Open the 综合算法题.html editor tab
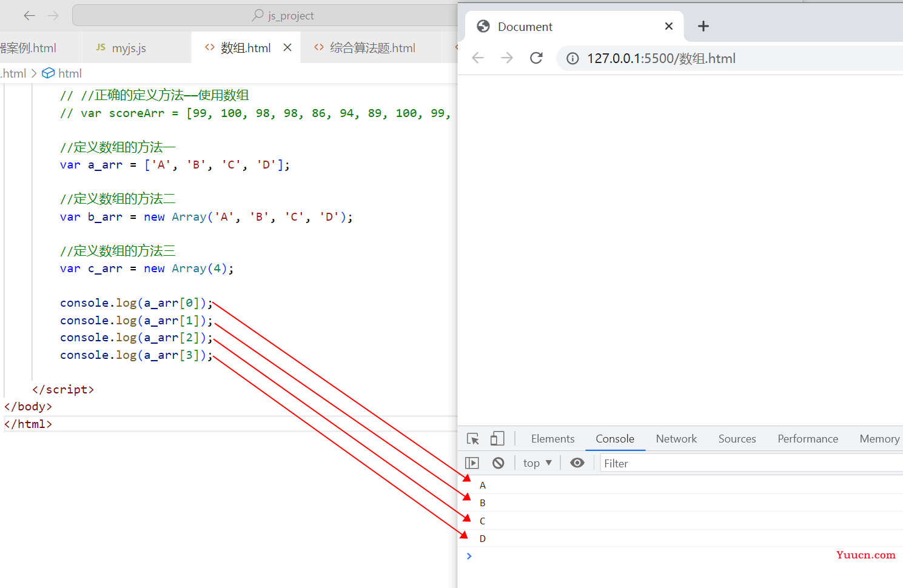 point(371,48)
